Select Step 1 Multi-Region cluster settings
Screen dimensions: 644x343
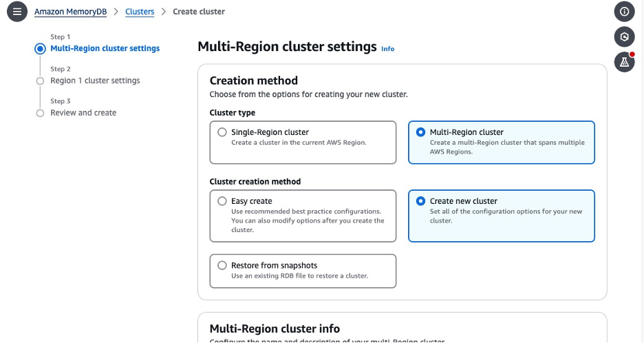pos(105,48)
